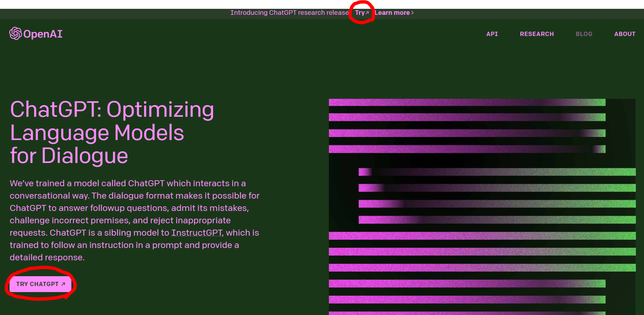Click the headline 'ChatGPT: Optimizing Language Models for Dialogue'
This screenshot has width=644, height=315.
112,132
